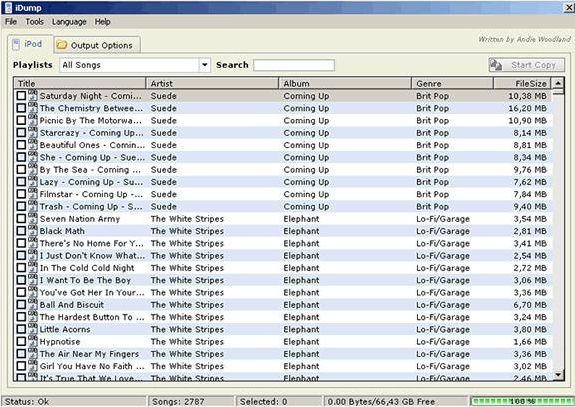
Task: Switch to the iPod tab
Action: tap(30, 44)
